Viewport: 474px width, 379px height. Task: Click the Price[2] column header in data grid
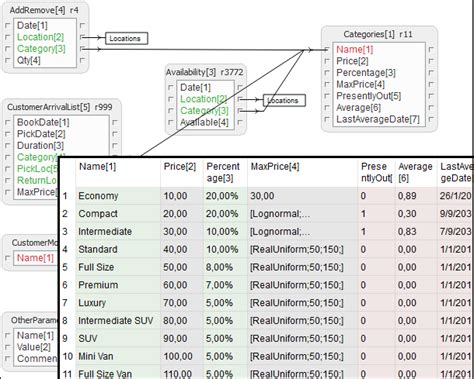[x=179, y=166]
